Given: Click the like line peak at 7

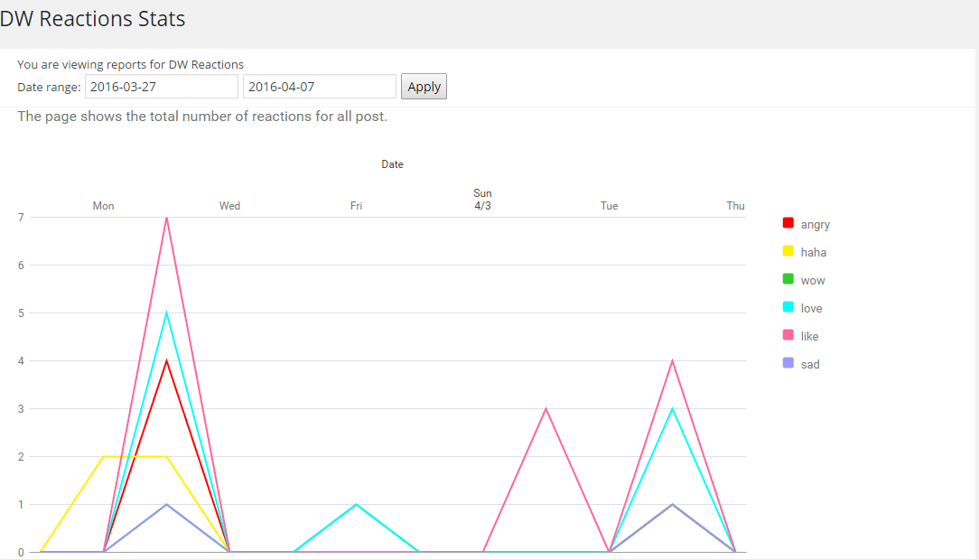Looking at the screenshot, I should [167, 218].
